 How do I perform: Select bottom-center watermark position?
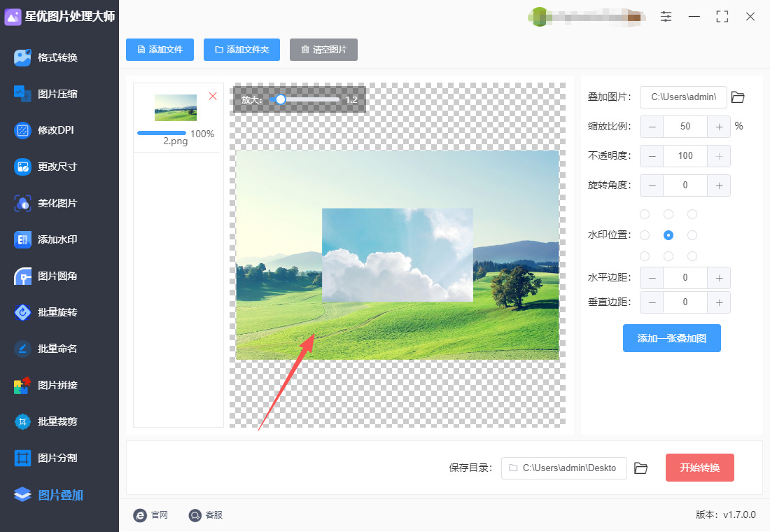tap(668, 256)
